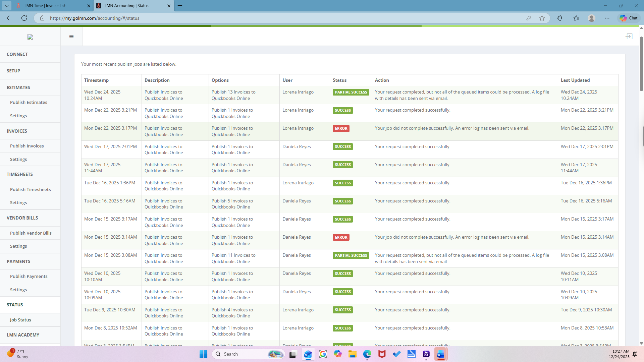Open browser extensions puzzle icon

click(x=560, y=18)
